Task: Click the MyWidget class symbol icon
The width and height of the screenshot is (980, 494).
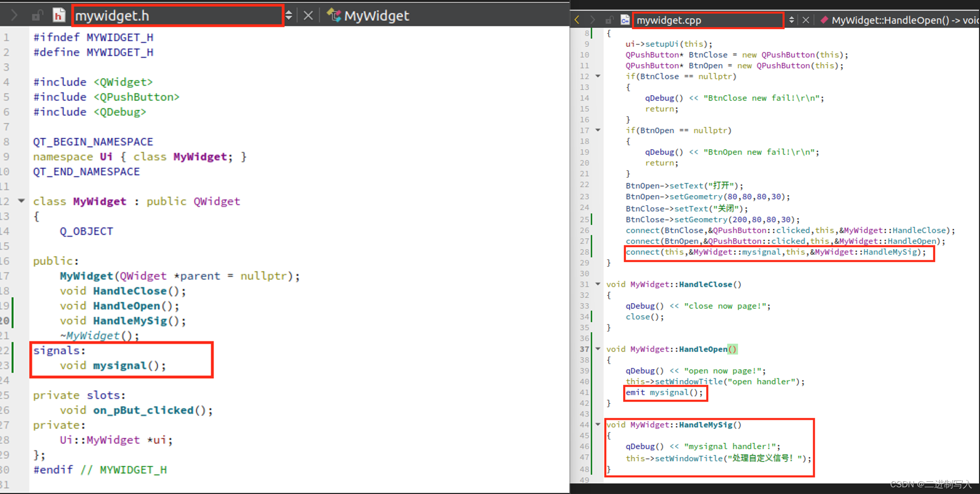Action: click(x=334, y=15)
